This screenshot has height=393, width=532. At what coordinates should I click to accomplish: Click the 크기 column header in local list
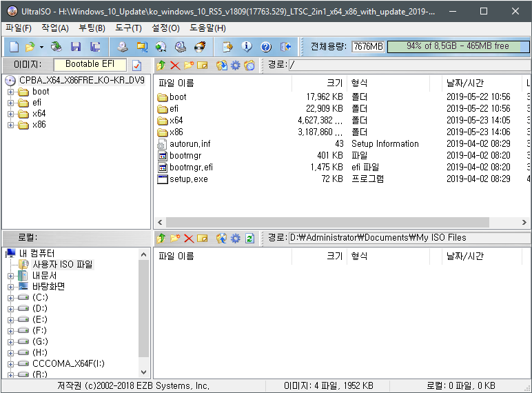pyautogui.click(x=319, y=256)
